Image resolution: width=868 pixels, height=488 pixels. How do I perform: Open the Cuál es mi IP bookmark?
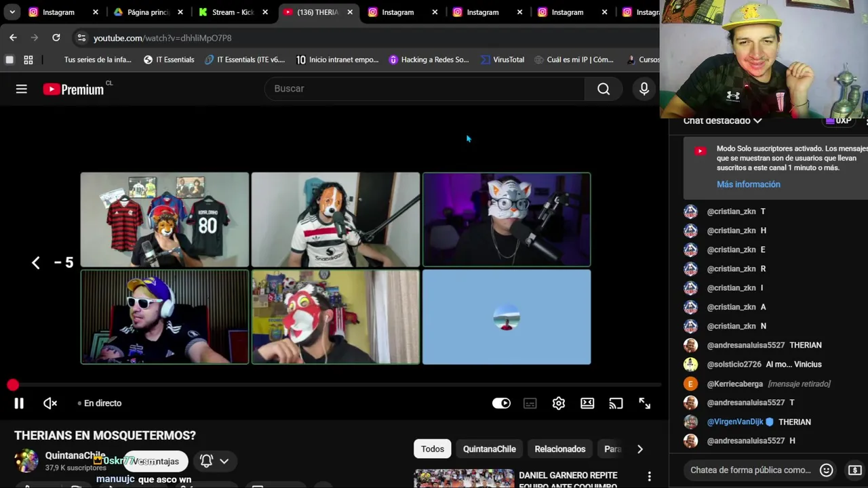tap(574, 60)
